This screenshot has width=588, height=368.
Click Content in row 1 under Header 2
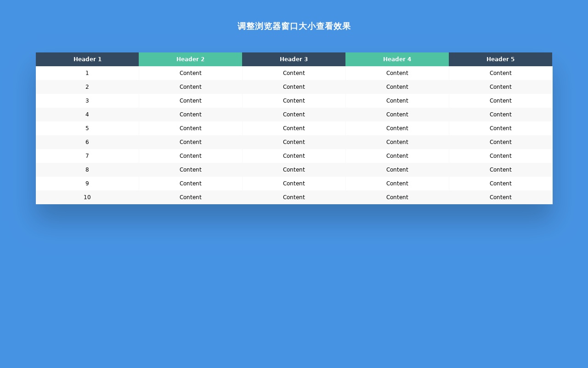191,73
